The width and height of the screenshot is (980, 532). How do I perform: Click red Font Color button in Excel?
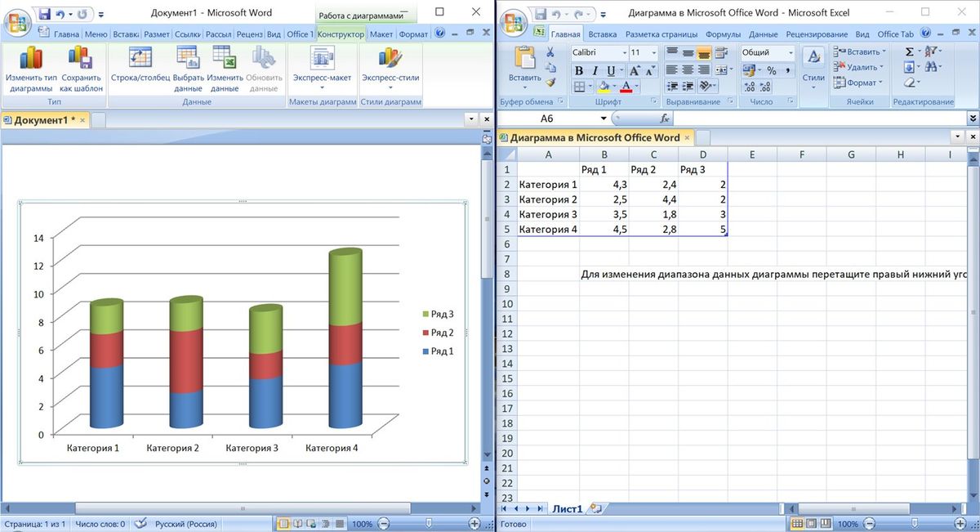click(626, 86)
